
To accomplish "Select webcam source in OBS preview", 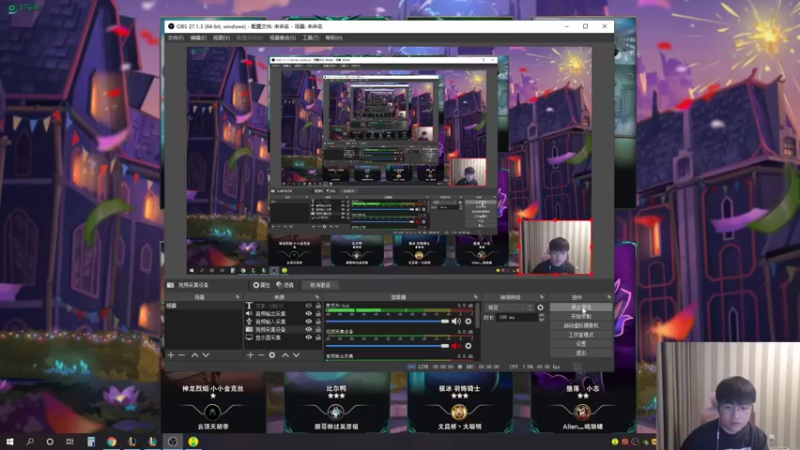I will pyautogui.click(x=556, y=247).
